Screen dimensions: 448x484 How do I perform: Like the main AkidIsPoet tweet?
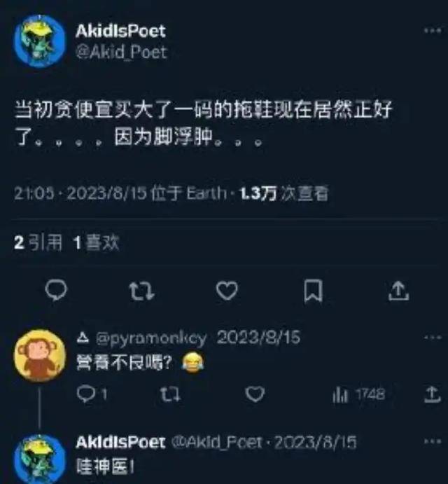[227, 291]
